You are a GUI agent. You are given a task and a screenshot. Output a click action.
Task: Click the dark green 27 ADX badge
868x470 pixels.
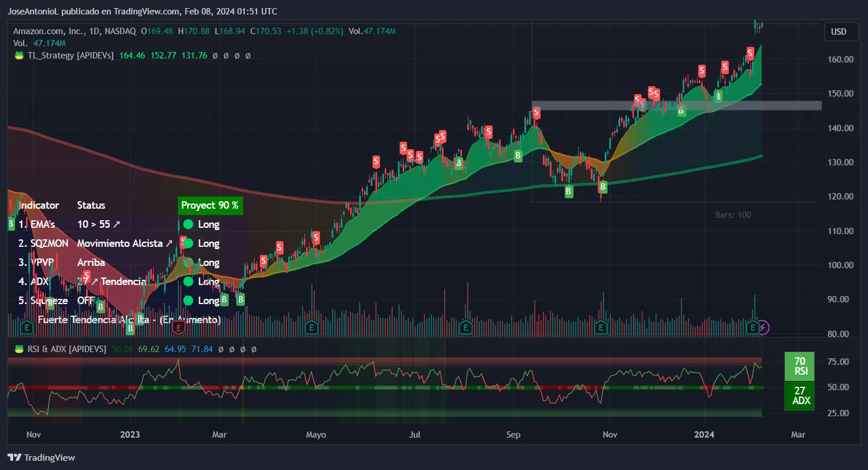pos(799,395)
